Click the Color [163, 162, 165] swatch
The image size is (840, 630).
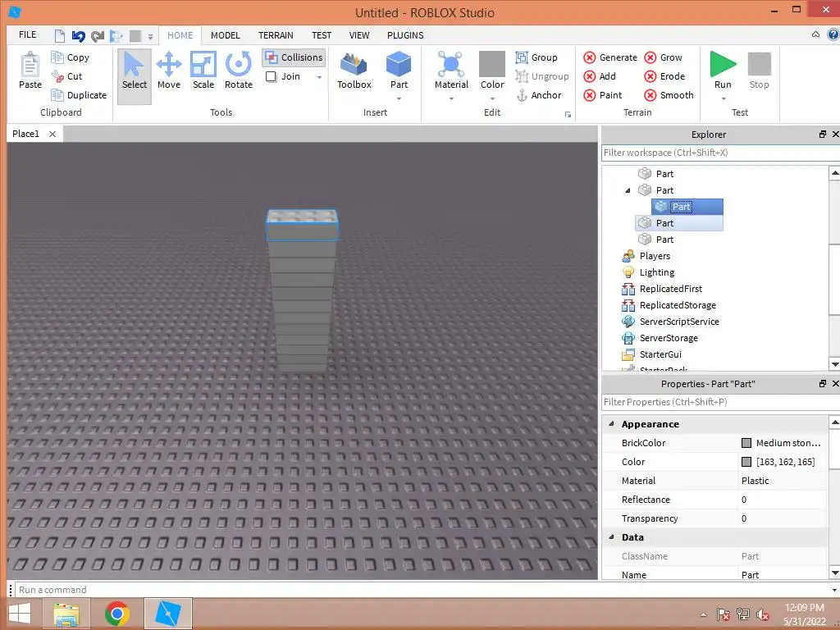(x=746, y=462)
